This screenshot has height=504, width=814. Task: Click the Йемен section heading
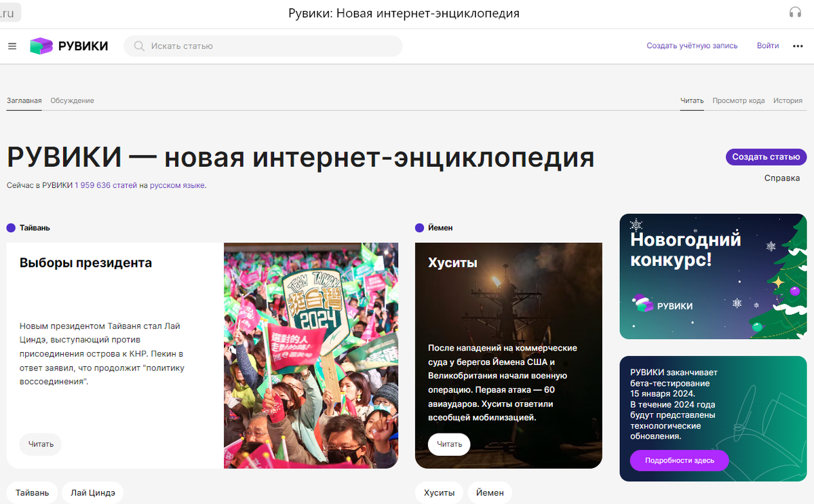(440, 228)
